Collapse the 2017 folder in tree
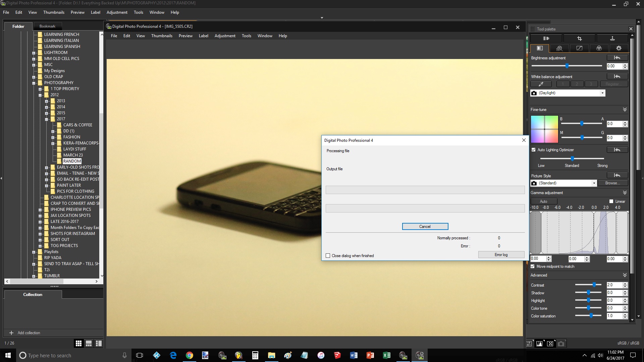 [47, 119]
